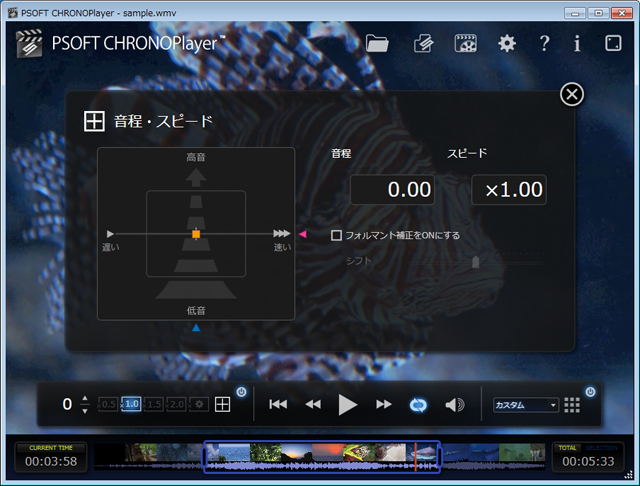Open help via the question mark icon
Screen dimensions: 640x486
544,43
